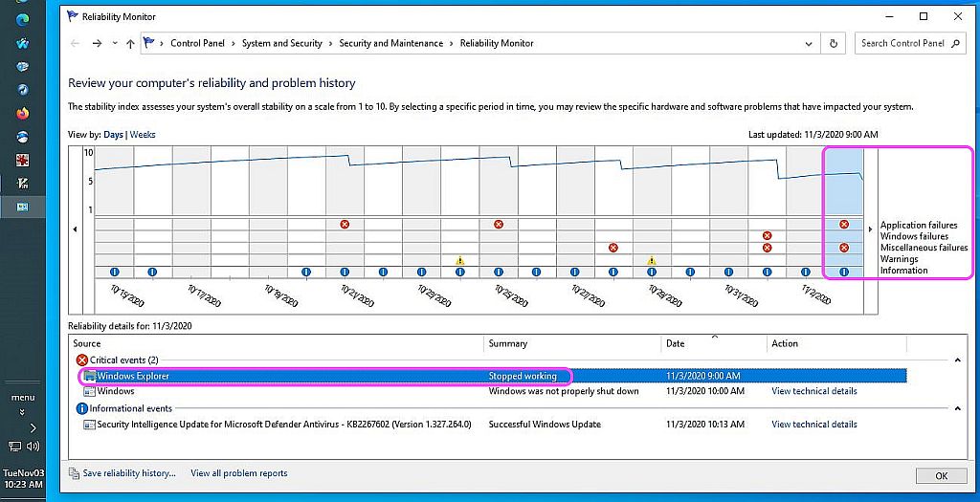
Task: Switch chart view to Weeks
Action: coord(143,134)
